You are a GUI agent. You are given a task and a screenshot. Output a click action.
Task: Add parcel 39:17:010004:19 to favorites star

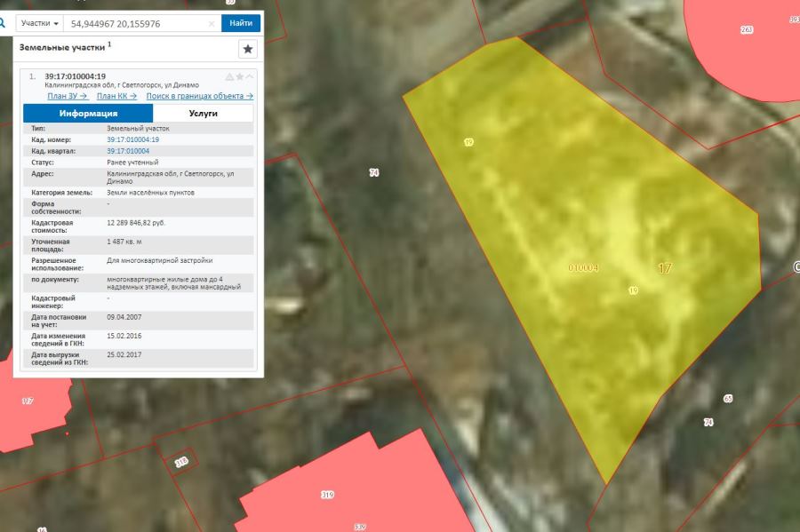click(x=239, y=76)
